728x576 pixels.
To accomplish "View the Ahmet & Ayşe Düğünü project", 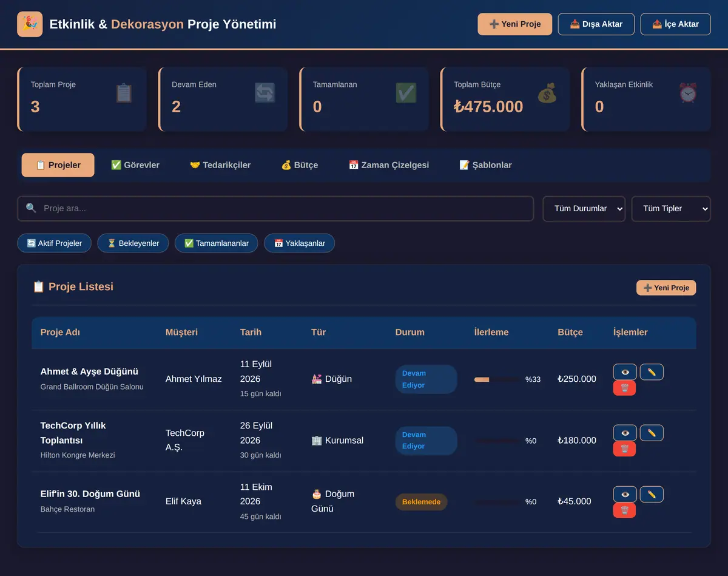I will coord(625,372).
